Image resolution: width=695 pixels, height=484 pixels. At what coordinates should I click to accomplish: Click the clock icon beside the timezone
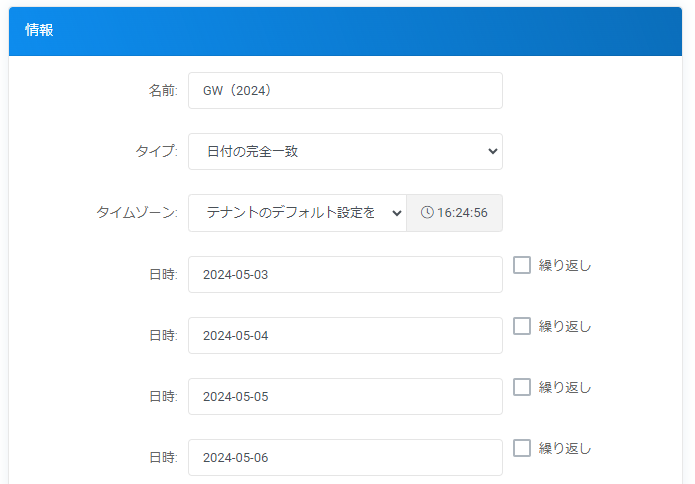427,213
